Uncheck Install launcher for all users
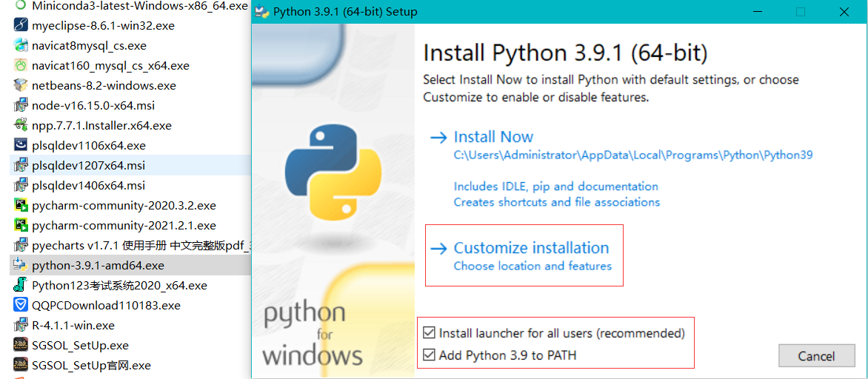868x379 pixels. [429, 333]
